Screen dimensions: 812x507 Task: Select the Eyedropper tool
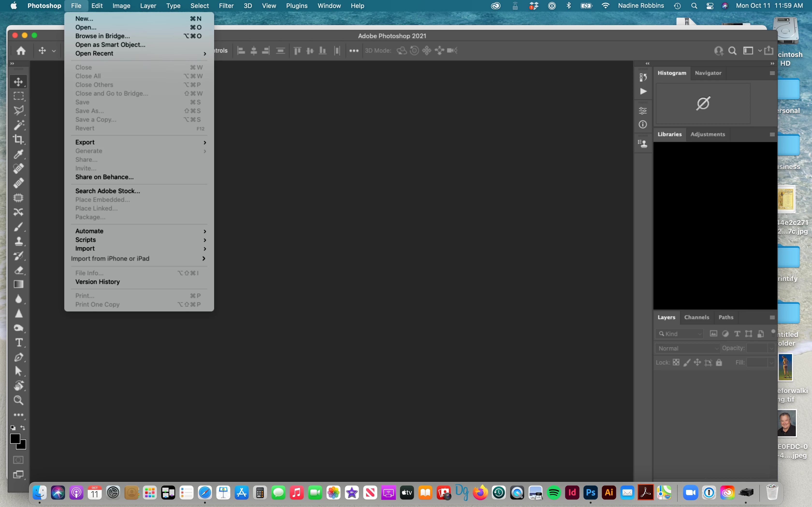[x=18, y=154]
